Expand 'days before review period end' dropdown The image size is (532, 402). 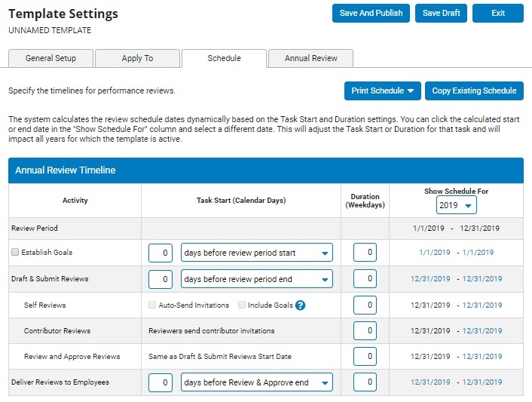tap(257, 279)
